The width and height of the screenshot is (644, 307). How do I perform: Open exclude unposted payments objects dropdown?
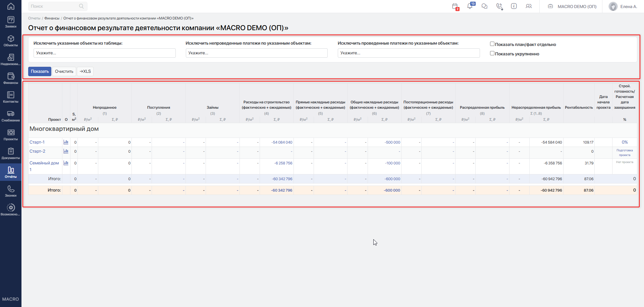point(257,53)
